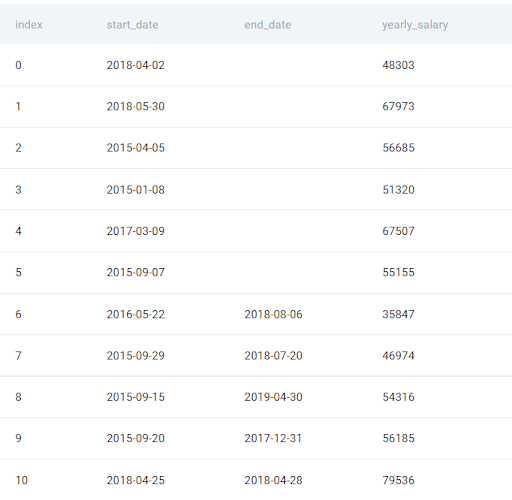Select salary value 56685
The height and width of the screenshot is (500, 512).
tap(398, 148)
